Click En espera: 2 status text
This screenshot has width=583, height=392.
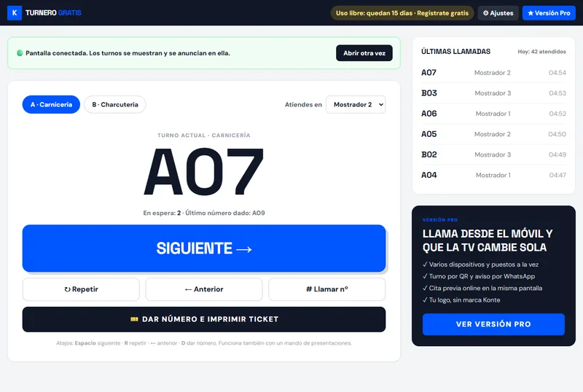(x=162, y=213)
